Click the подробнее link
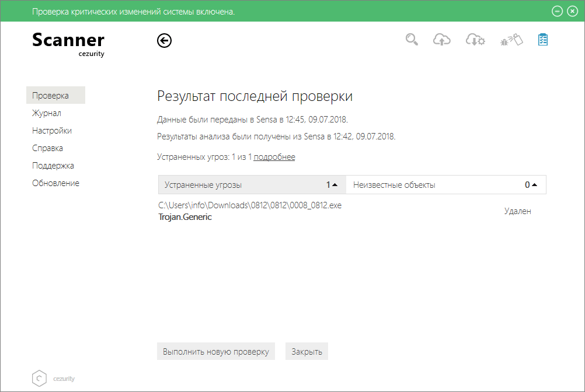 (274, 157)
